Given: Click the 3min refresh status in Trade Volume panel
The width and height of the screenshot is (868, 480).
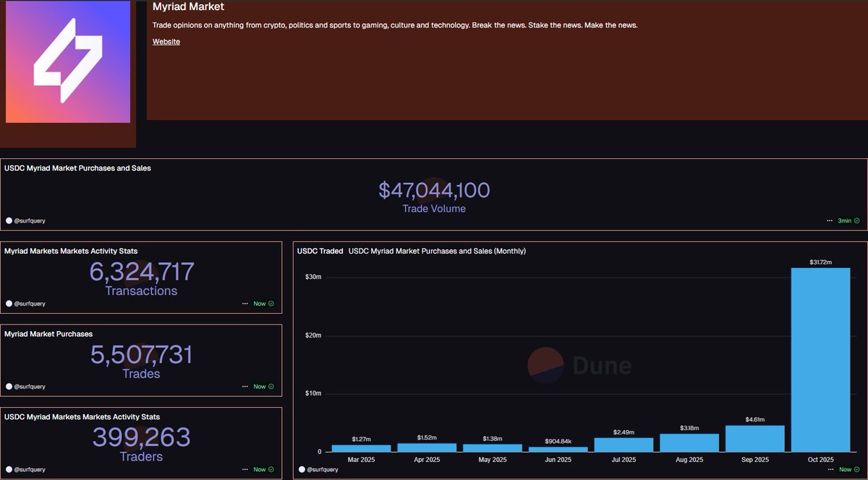Looking at the screenshot, I should pos(848,220).
